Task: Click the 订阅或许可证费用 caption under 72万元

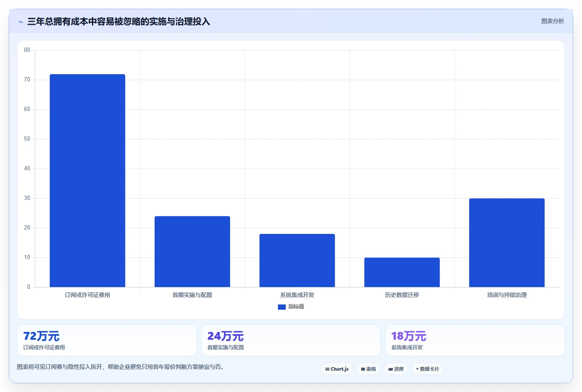Action: coord(44,348)
